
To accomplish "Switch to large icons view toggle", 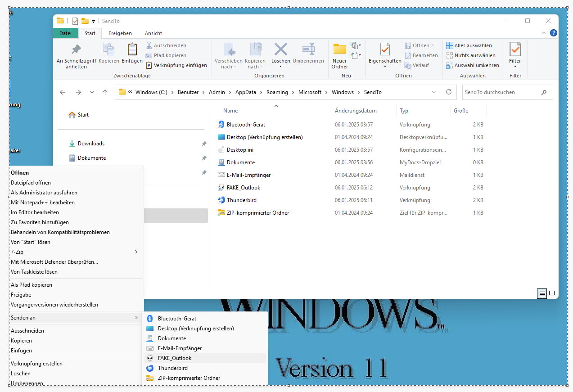I will pyautogui.click(x=552, y=293).
